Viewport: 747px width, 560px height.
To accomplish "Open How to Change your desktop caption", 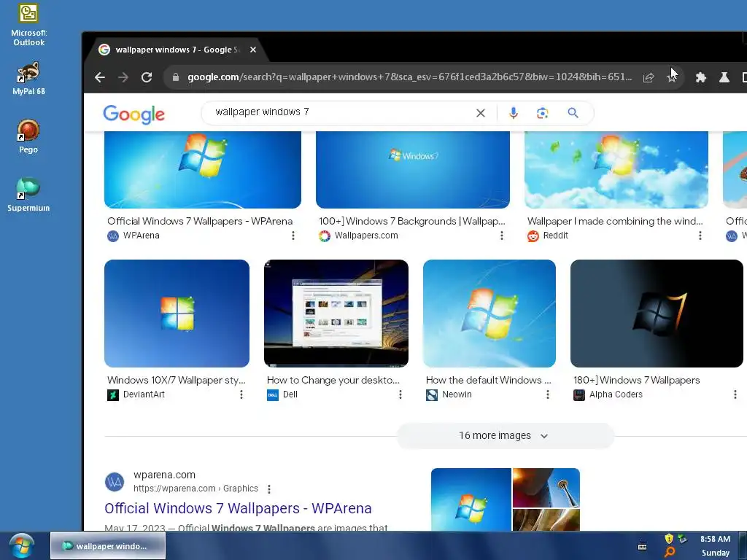I will (x=333, y=380).
